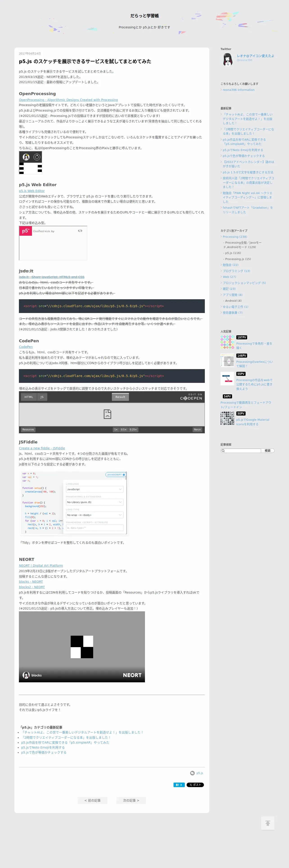This screenshot has height=868, width=289.
Task: Open the Google Material Icons article thumbnail
Action: (x=227, y=418)
